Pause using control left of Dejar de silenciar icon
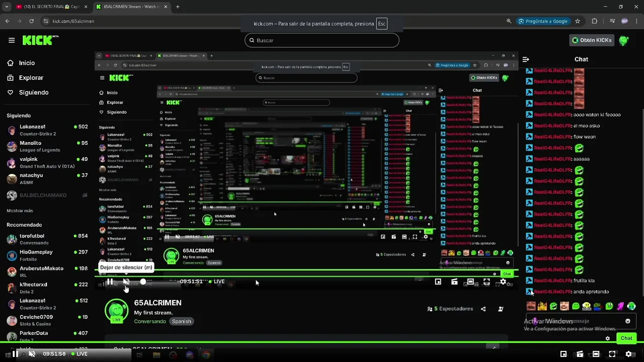Viewport: 644px width, 362px height. click(x=110, y=282)
